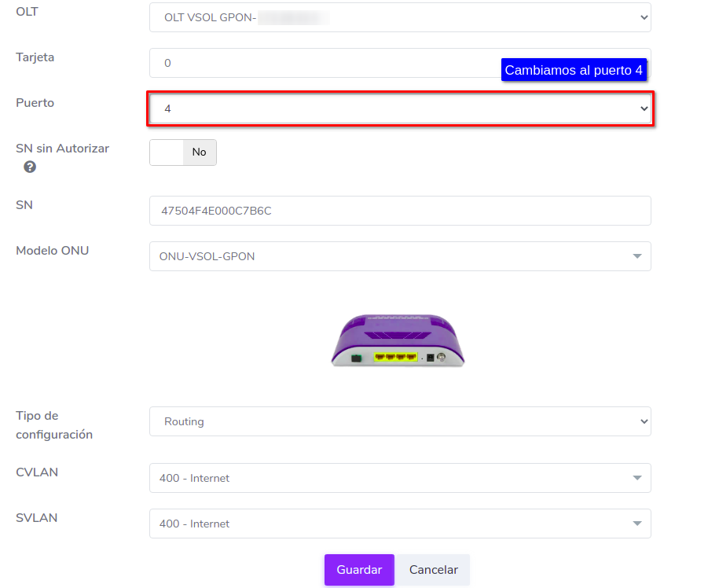Expand the Puerto dropdown showing 4
The width and height of the screenshot is (719, 588).
(399, 108)
